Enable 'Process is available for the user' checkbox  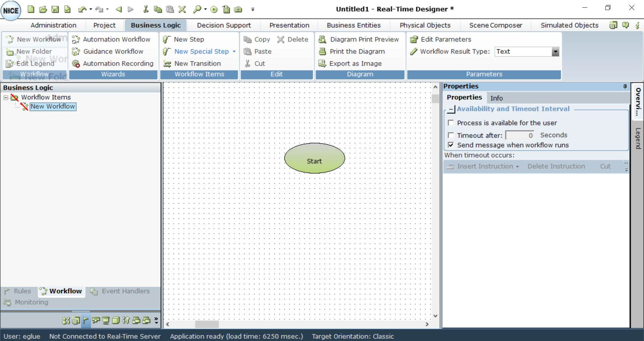point(451,123)
